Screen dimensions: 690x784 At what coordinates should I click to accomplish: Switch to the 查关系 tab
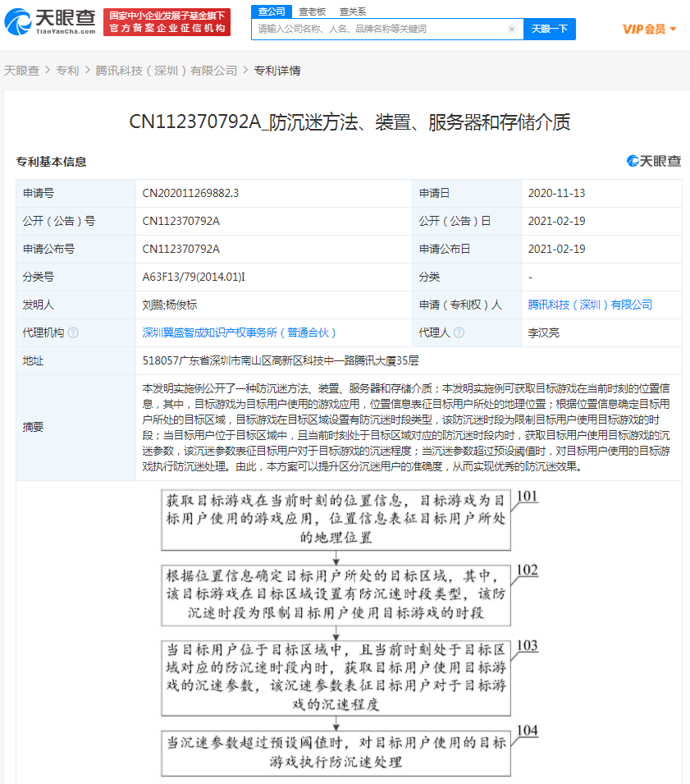click(x=353, y=11)
